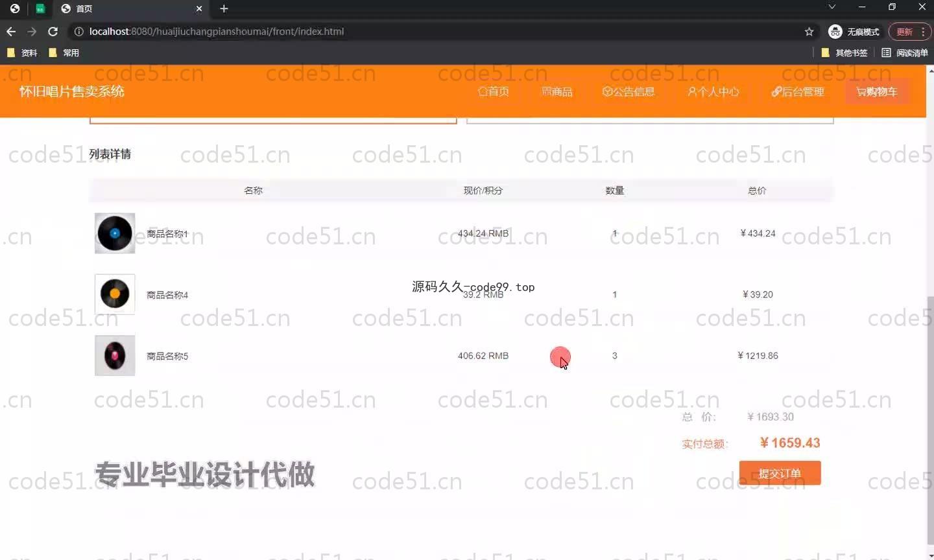Open a new browser tab
Screen dimensions: 934x560
click(x=224, y=8)
